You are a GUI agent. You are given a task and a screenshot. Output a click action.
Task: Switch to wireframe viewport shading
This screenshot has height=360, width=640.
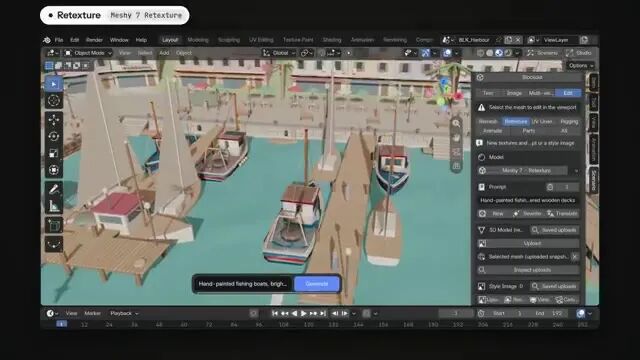point(481,53)
